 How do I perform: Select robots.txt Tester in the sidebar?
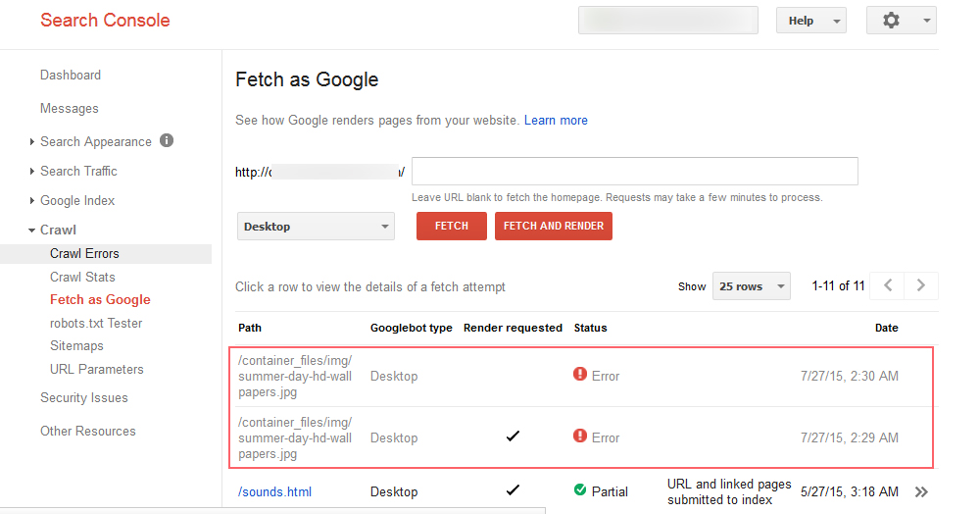pos(96,323)
